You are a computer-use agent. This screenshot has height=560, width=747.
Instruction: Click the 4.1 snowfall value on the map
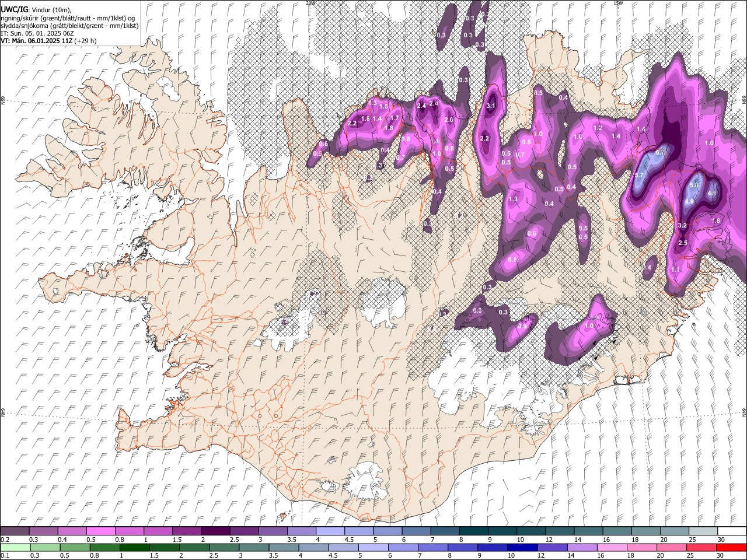[x=712, y=194]
